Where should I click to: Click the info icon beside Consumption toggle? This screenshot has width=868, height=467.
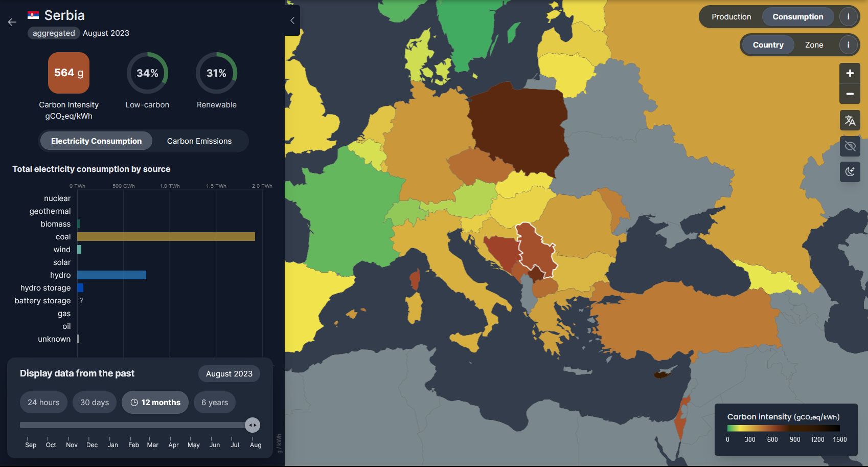click(x=848, y=16)
